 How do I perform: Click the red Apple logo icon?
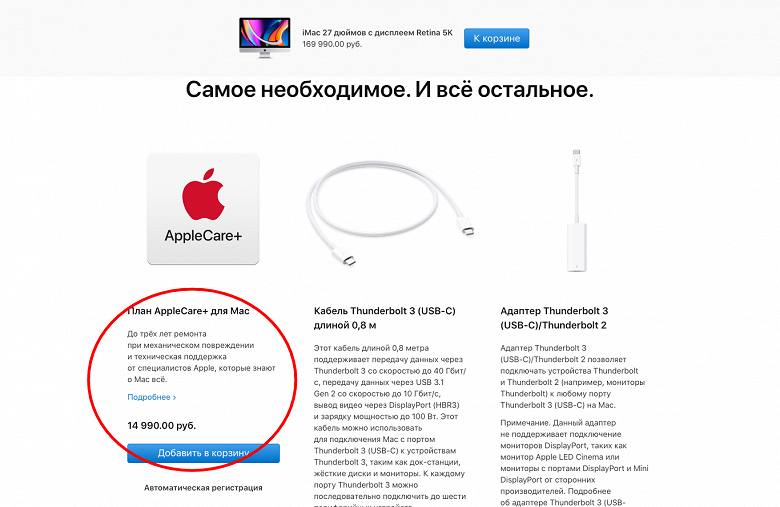point(203,194)
